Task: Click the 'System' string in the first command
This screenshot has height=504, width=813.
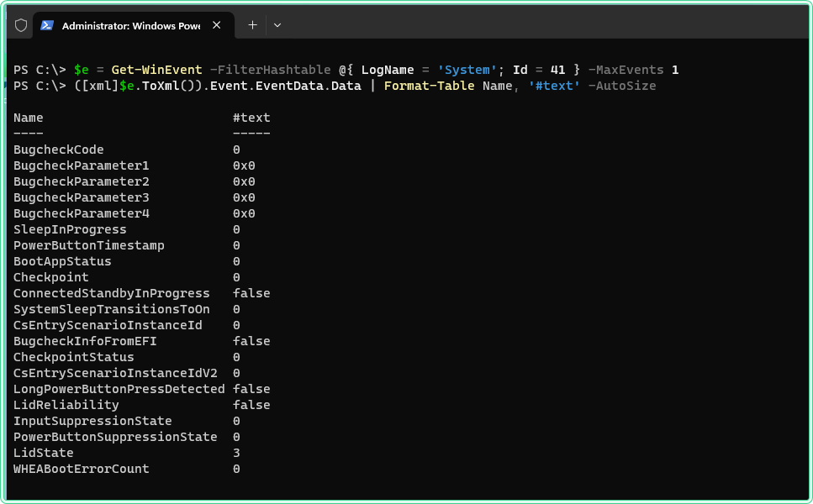Action: [467, 70]
